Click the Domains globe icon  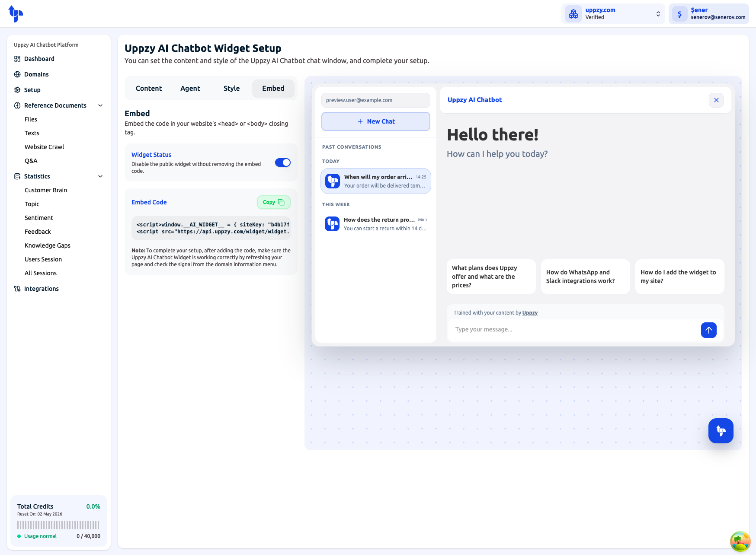(x=17, y=74)
